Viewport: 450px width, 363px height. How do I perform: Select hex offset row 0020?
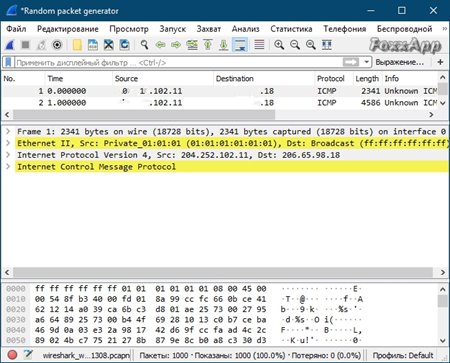16,309
